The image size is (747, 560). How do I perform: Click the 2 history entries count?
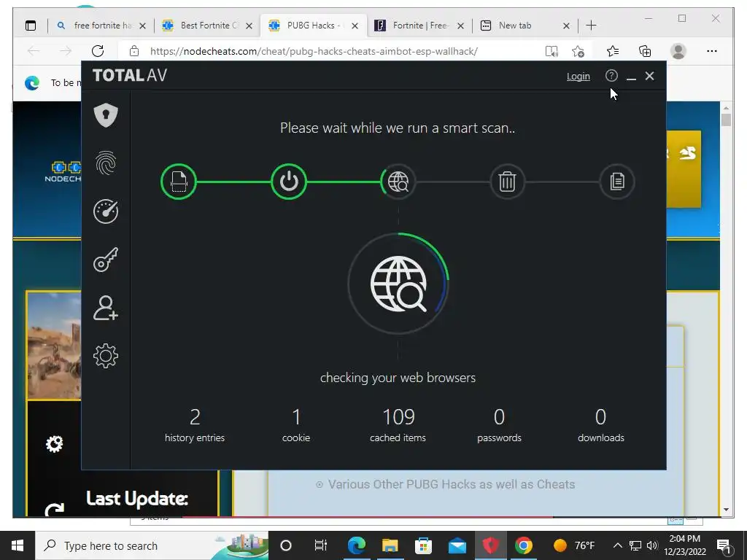195,416
